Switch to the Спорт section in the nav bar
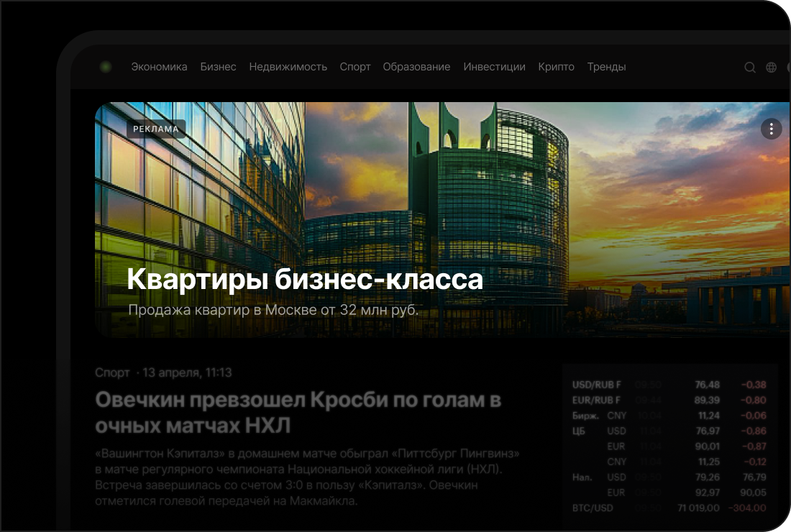This screenshot has height=532, width=791. tap(355, 67)
